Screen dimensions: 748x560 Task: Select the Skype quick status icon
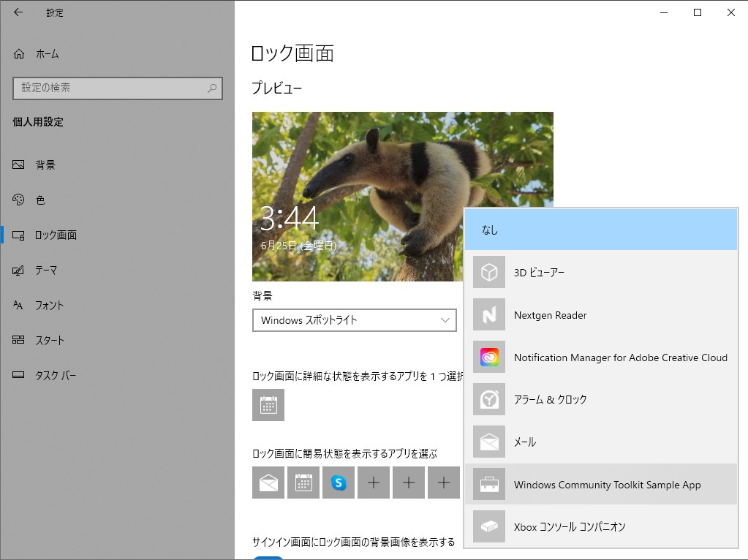click(x=339, y=483)
